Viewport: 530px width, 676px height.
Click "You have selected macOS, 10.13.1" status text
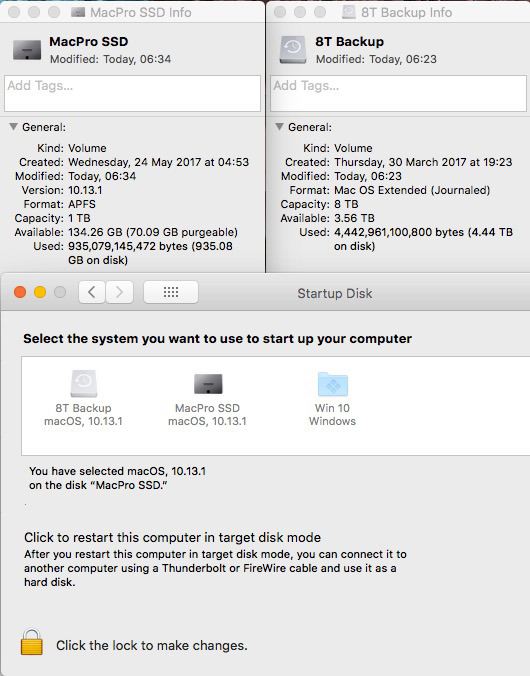click(117, 471)
